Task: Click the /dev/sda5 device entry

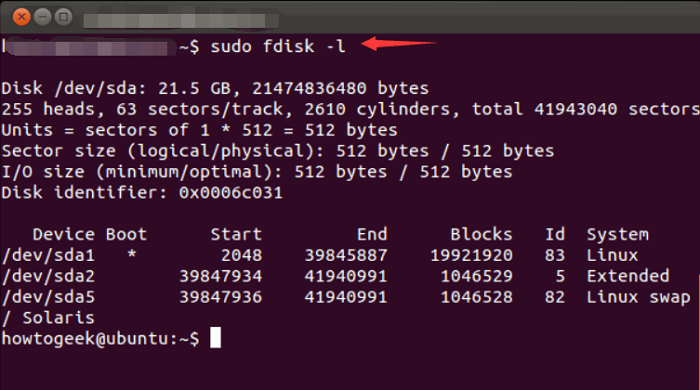Action: point(48,297)
